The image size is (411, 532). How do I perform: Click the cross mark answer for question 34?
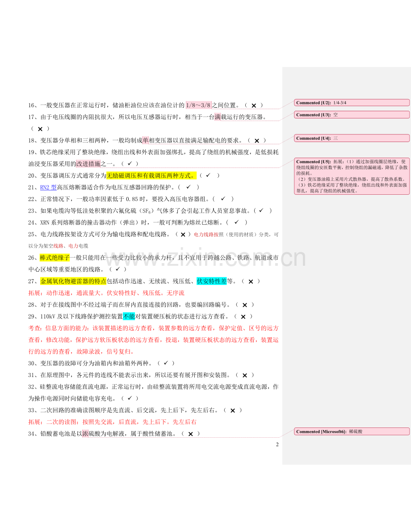pyautogui.click(x=190, y=434)
